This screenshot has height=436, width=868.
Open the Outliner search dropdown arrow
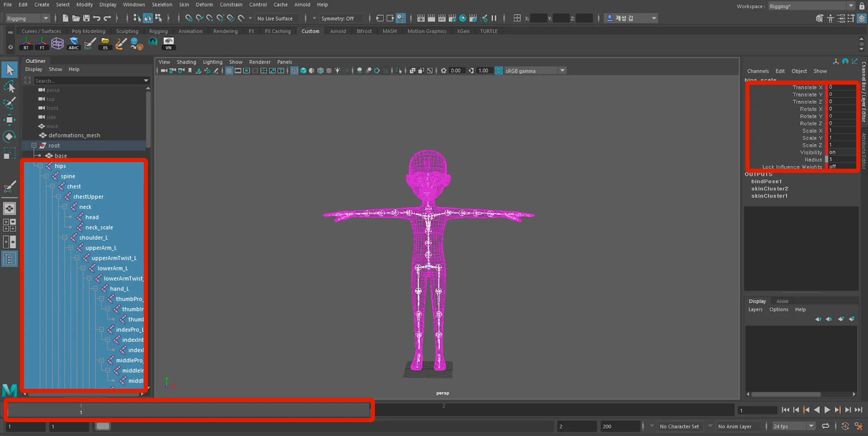click(x=146, y=81)
